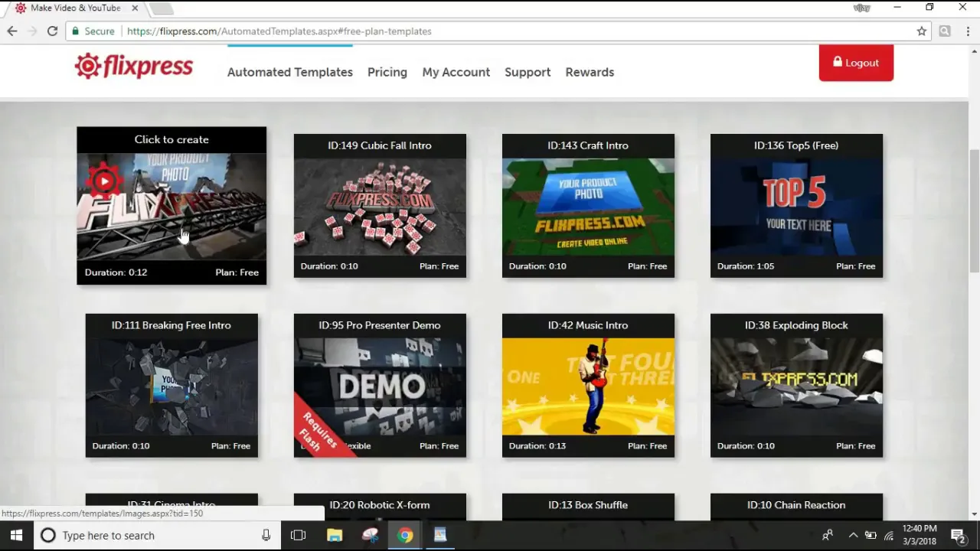Click the Chrome profile name button
Image resolution: width=980 pixels, height=551 pixels.
coord(861,8)
